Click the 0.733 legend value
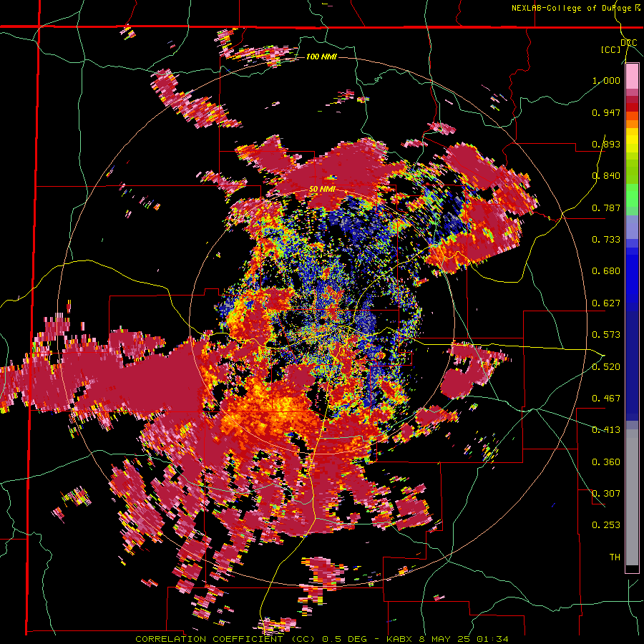 point(606,240)
